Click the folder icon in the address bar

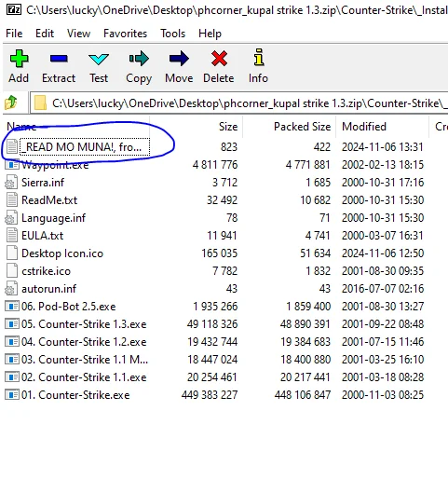40,103
